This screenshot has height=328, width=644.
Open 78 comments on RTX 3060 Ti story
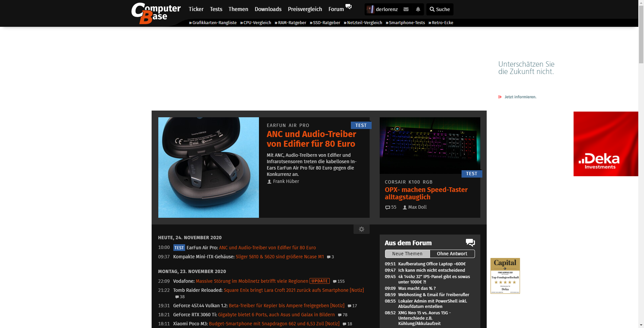[342, 315]
